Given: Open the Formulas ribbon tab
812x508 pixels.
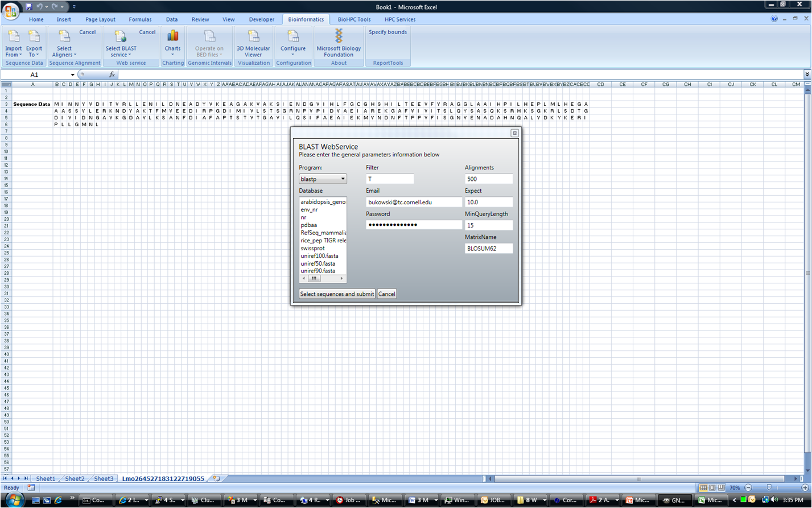Looking at the screenshot, I should 140,19.
